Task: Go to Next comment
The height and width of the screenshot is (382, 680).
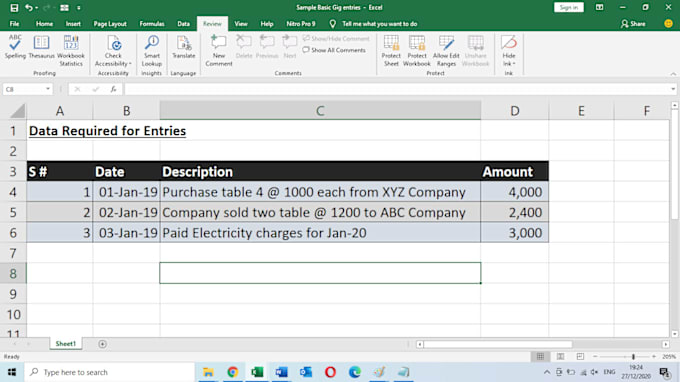Action: click(x=289, y=47)
